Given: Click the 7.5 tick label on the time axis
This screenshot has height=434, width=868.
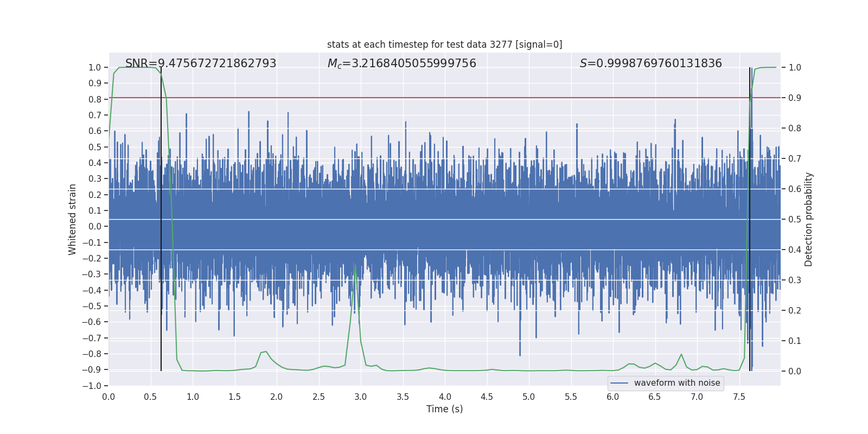Looking at the screenshot, I should click(x=739, y=397).
